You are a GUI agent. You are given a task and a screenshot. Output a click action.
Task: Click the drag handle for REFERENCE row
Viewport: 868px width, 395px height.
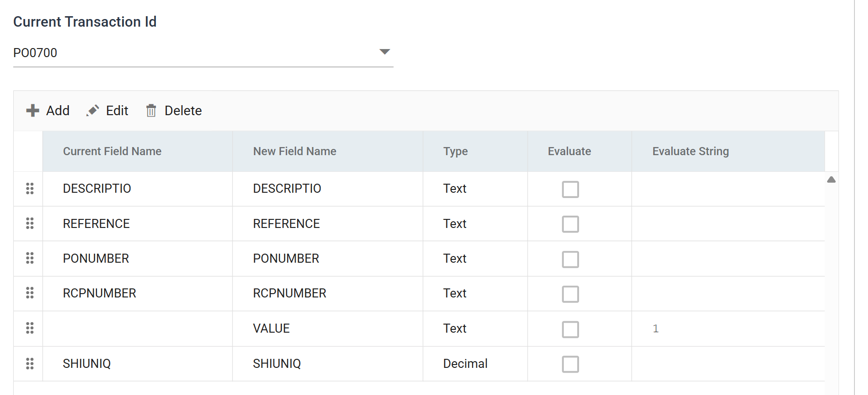point(30,223)
